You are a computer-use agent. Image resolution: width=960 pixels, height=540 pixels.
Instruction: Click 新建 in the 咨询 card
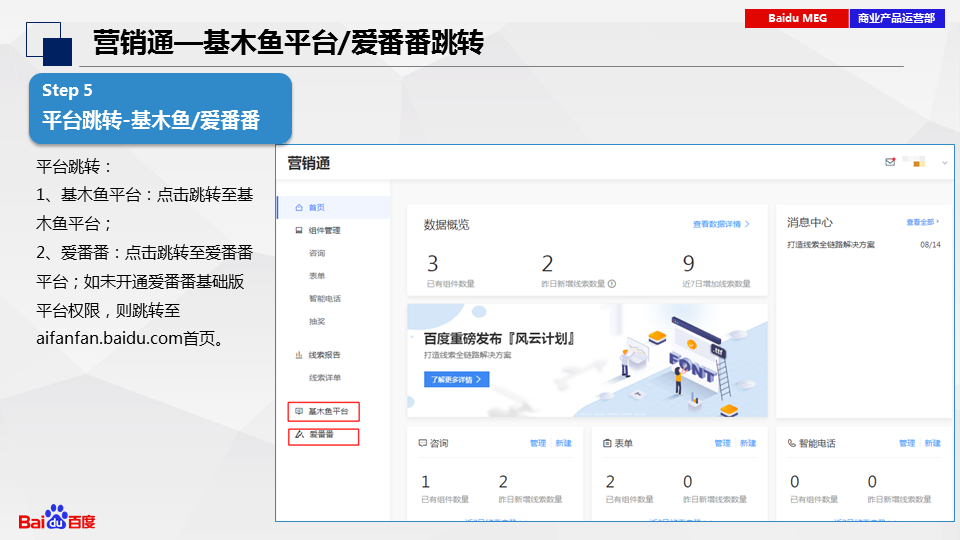click(563, 443)
